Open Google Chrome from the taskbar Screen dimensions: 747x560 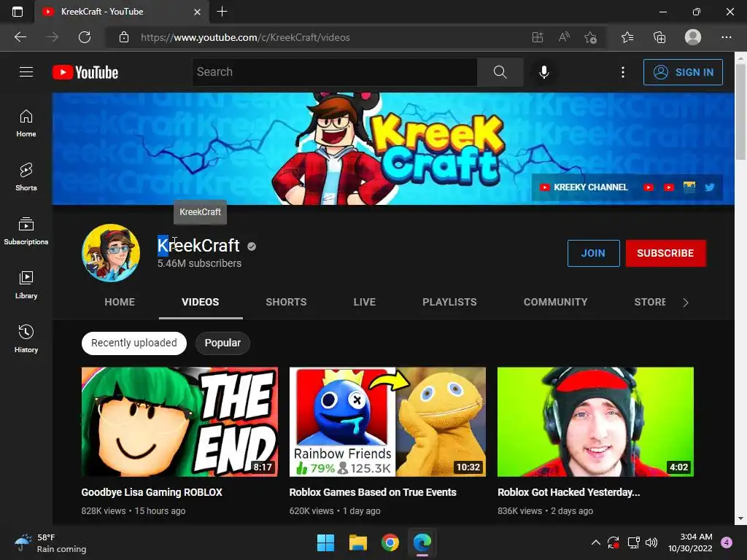click(390, 542)
